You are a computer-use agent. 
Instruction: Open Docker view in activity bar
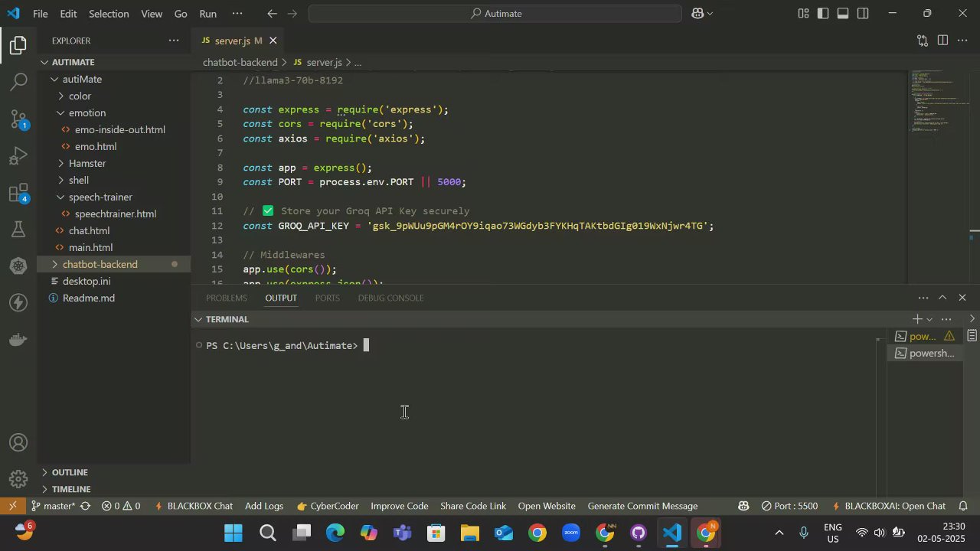pyautogui.click(x=19, y=339)
